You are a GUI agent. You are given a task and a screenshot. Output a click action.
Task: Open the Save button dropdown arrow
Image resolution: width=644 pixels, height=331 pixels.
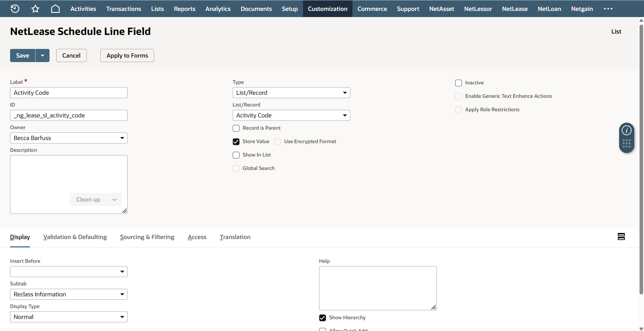click(x=43, y=56)
